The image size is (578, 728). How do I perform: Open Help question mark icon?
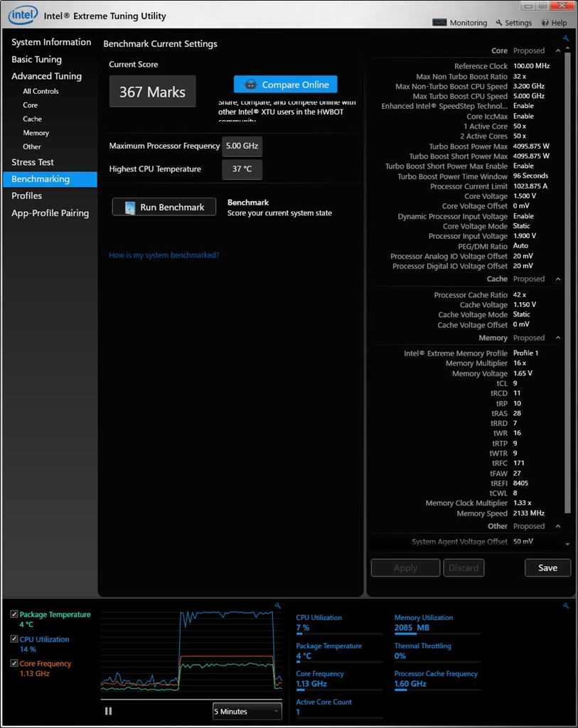coord(545,23)
